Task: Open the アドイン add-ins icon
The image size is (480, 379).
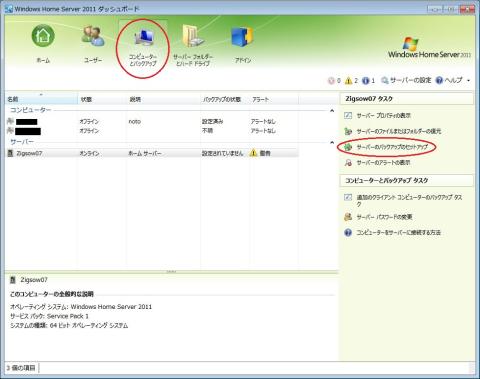Action: point(243,37)
